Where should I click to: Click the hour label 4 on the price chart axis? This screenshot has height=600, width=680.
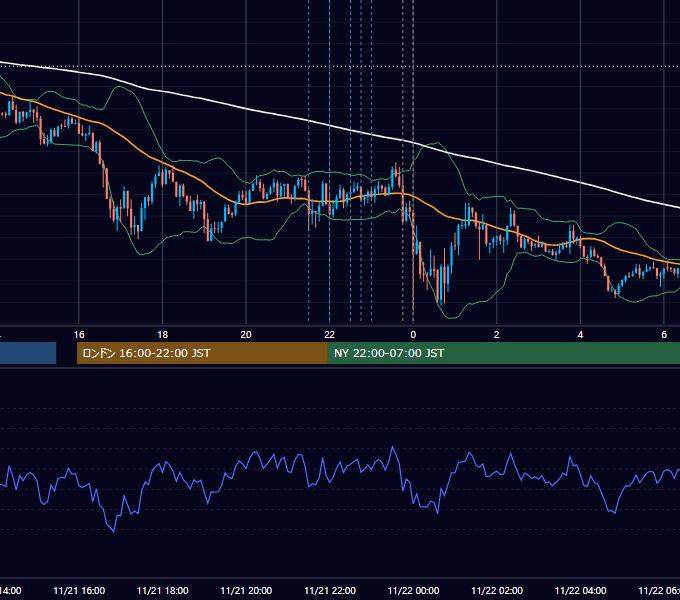(580, 335)
